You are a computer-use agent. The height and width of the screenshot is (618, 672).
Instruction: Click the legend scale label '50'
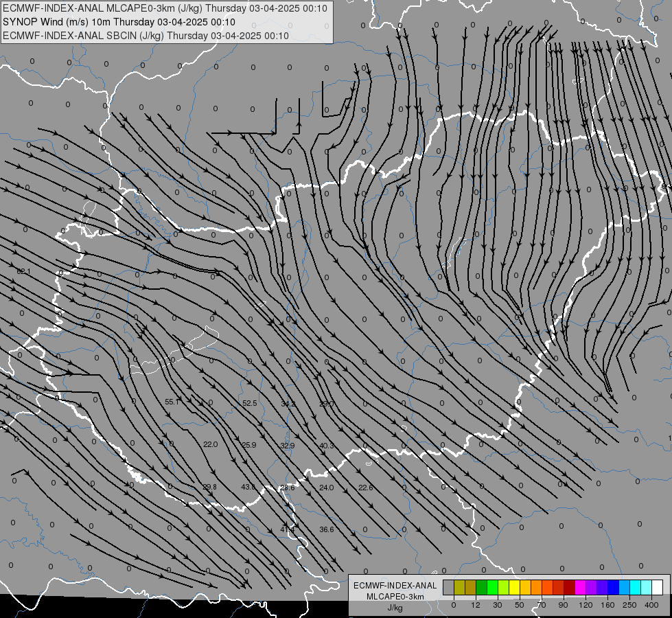[519, 605]
